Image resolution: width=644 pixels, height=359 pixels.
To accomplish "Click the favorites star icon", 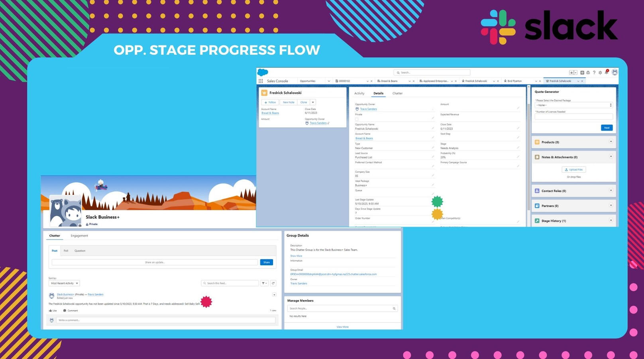I will (x=571, y=73).
